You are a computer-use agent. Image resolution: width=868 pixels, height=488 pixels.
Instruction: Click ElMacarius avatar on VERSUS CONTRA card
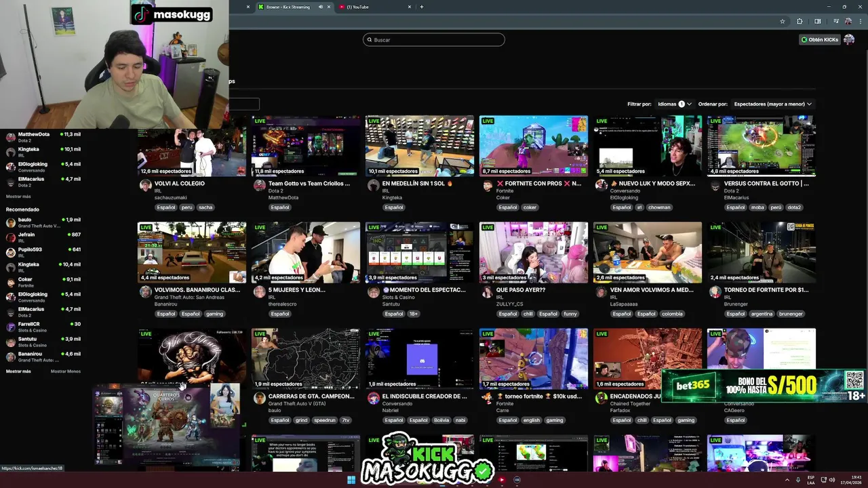[715, 185]
